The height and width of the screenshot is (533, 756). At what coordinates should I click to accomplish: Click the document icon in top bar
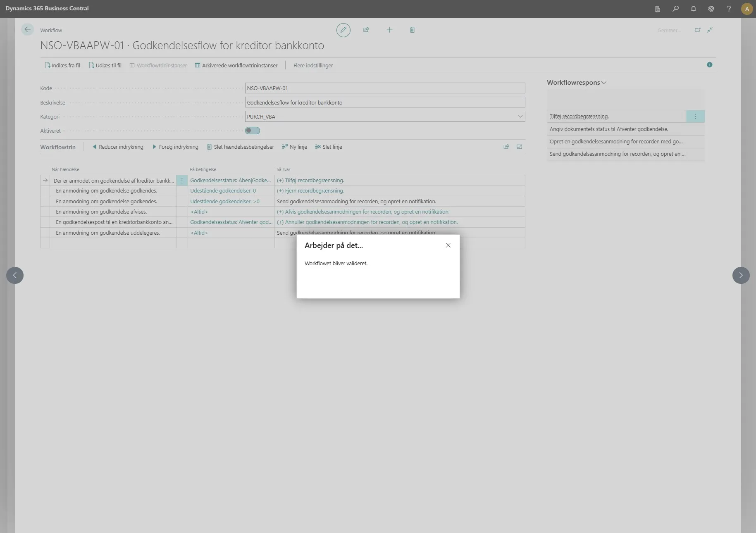(x=658, y=9)
